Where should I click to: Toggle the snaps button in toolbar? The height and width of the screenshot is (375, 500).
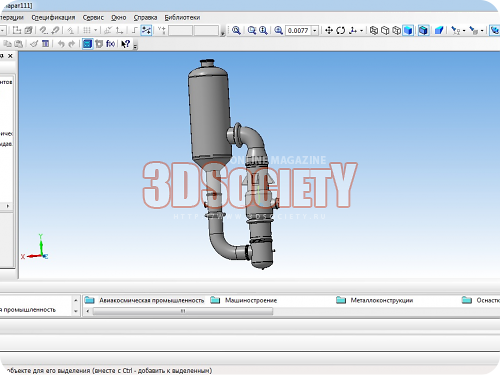click(x=146, y=30)
